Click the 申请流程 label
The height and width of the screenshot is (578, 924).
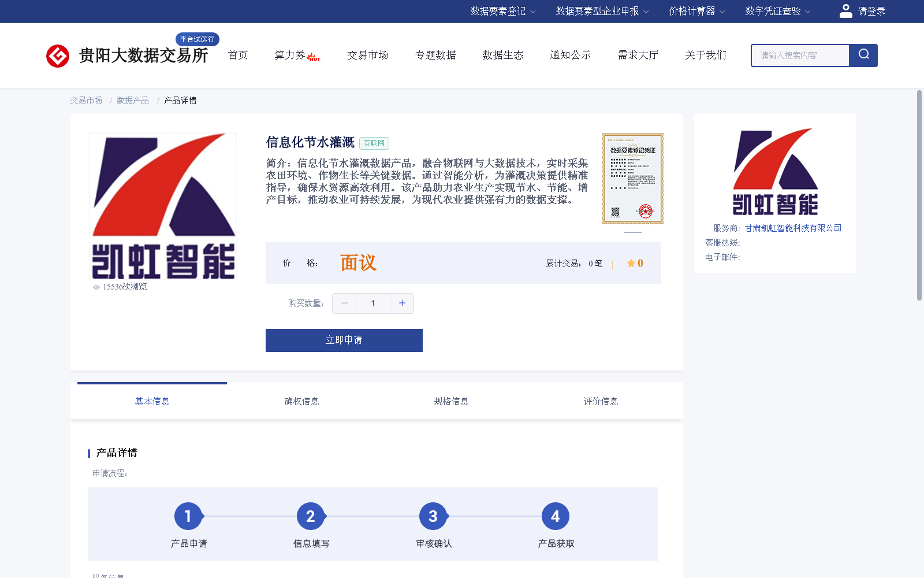110,473
